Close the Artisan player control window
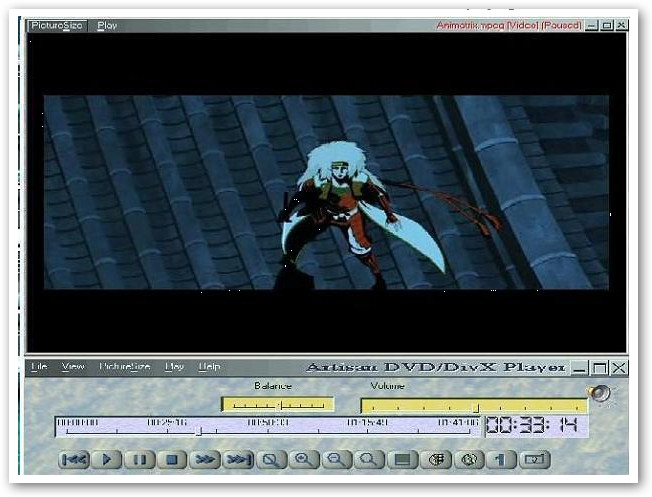652x497 pixels. [x=619, y=368]
